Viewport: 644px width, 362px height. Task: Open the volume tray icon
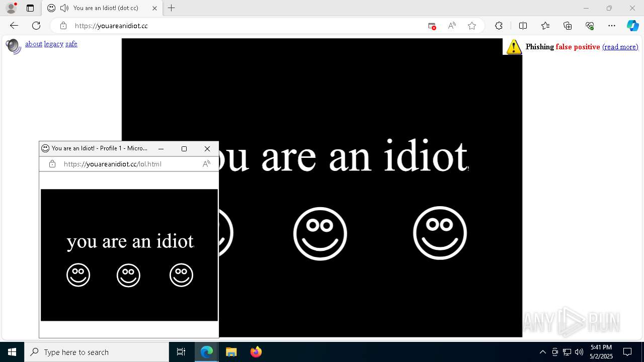pos(579,352)
